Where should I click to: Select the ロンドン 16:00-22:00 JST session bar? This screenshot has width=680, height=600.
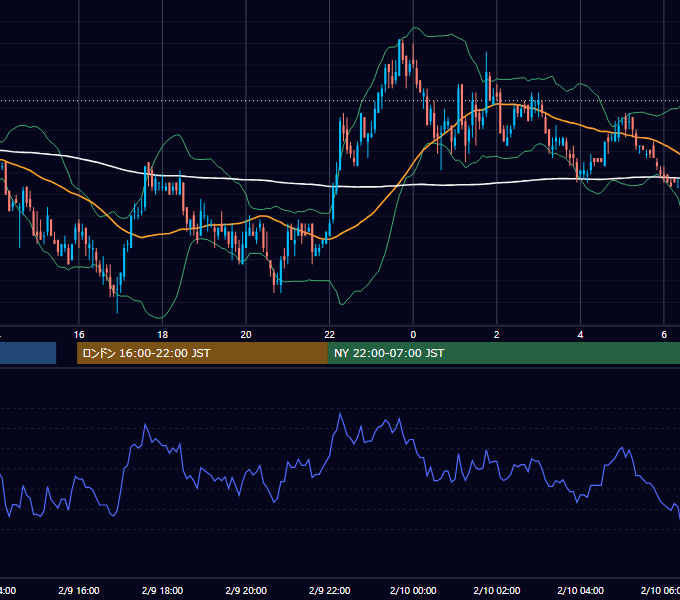coord(202,353)
